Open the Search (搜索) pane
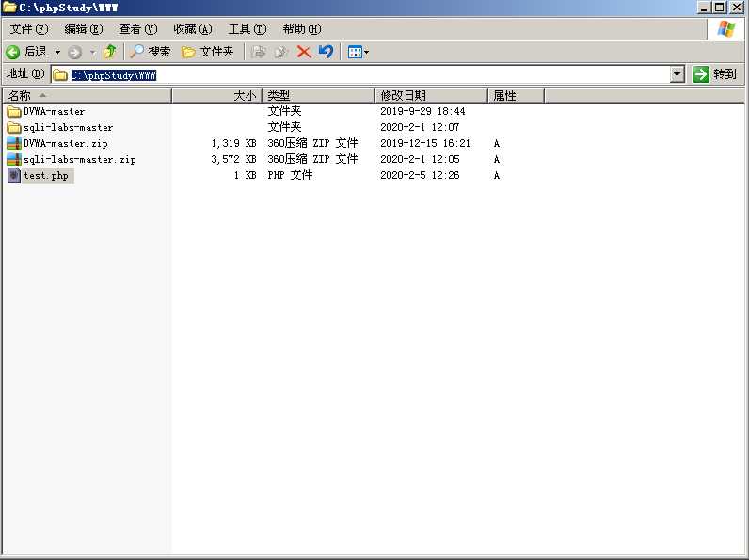This screenshot has width=749, height=560. [x=151, y=52]
